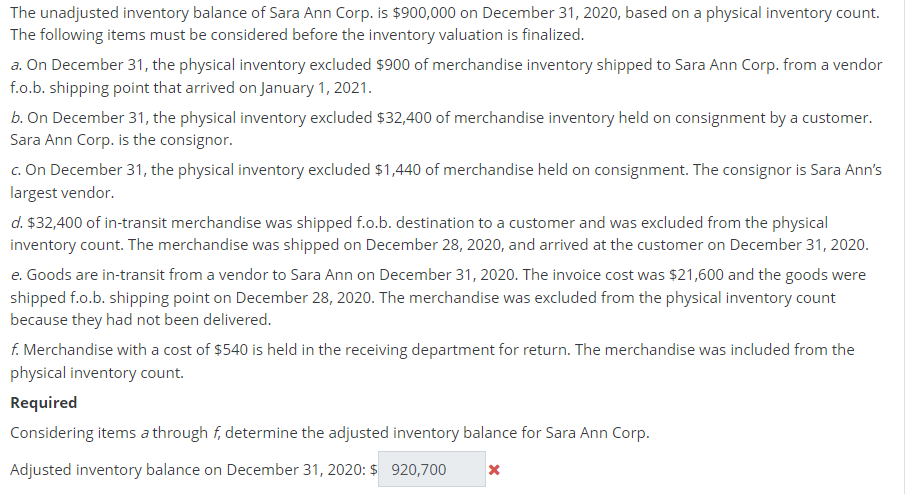Click the dollar sign before the input

373,470
